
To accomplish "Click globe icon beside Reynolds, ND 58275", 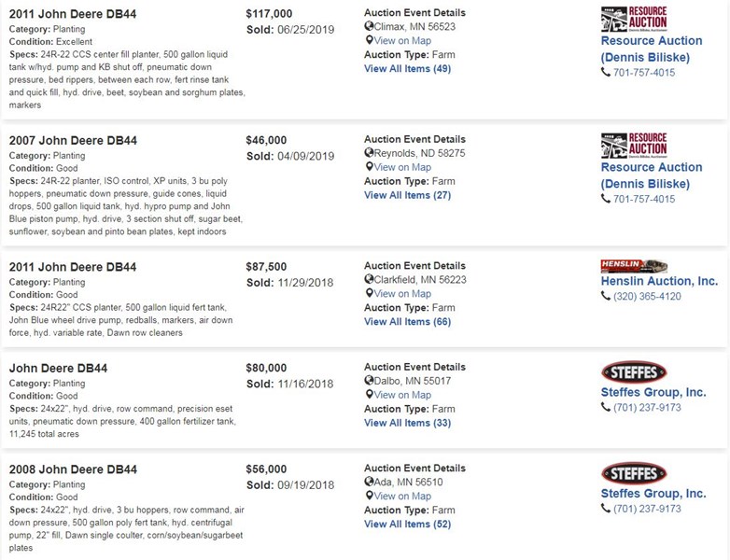I will pyautogui.click(x=369, y=153).
